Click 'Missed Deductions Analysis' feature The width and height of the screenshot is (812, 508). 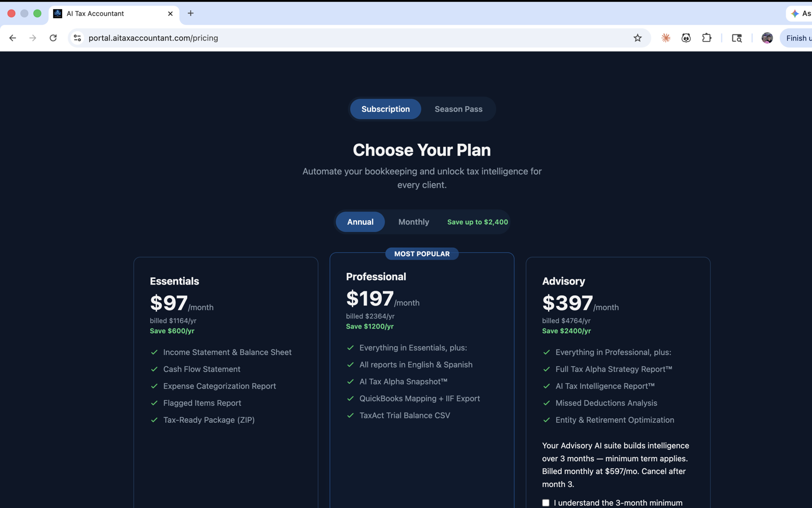pyautogui.click(x=606, y=403)
